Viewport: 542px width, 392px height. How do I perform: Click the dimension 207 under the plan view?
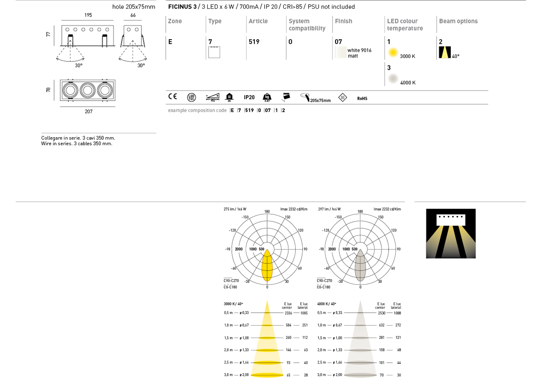click(x=88, y=112)
